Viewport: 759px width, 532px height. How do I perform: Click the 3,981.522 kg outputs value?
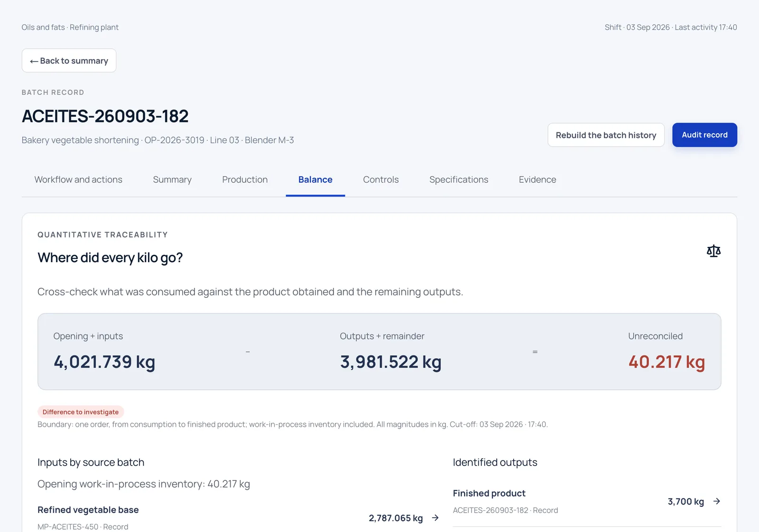[x=391, y=362]
